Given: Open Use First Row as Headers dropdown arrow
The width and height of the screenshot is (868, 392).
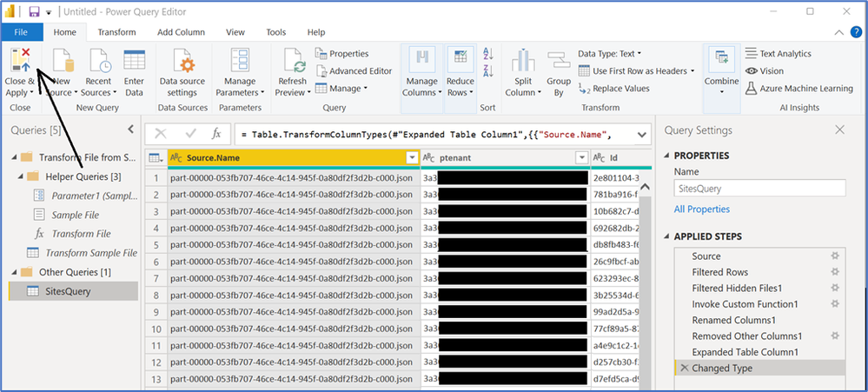Looking at the screenshot, I should pos(692,71).
